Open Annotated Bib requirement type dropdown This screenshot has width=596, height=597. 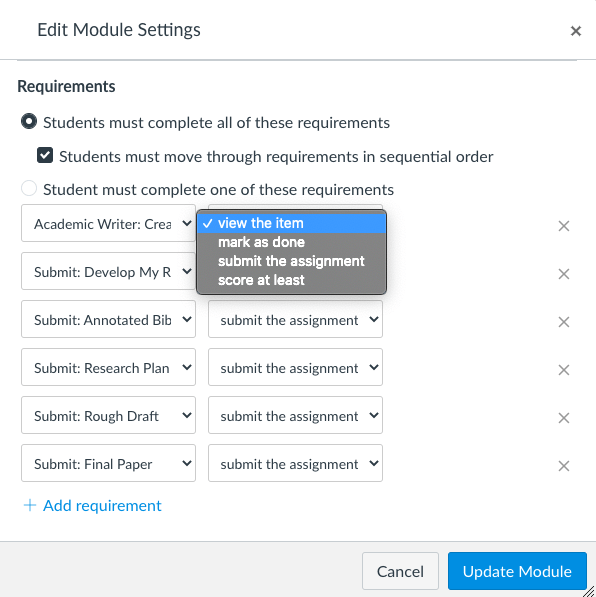point(295,319)
